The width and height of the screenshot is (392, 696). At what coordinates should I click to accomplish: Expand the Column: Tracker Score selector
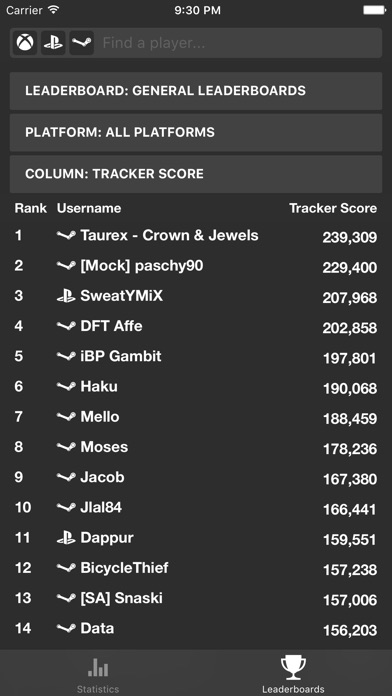(x=196, y=174)
